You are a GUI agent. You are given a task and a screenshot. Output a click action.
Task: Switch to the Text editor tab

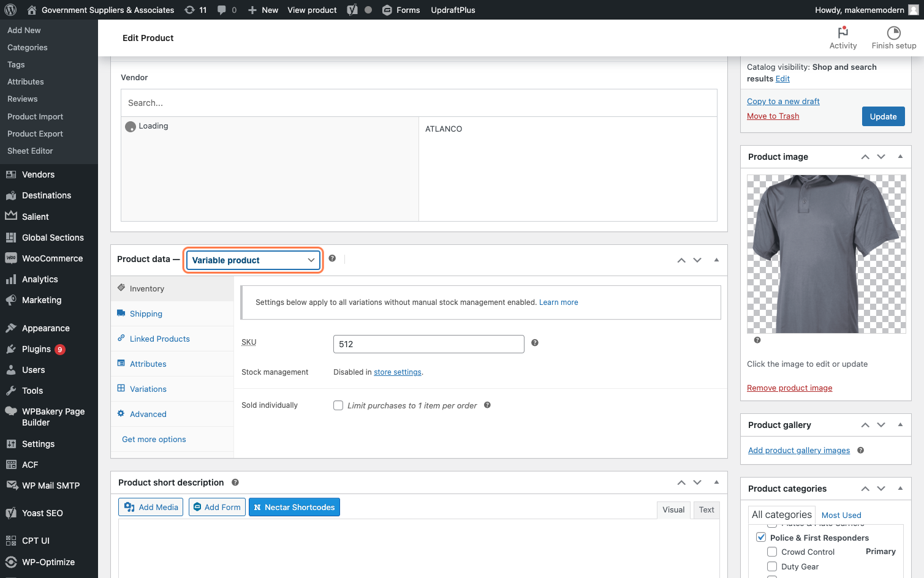(x=706, y=509)
